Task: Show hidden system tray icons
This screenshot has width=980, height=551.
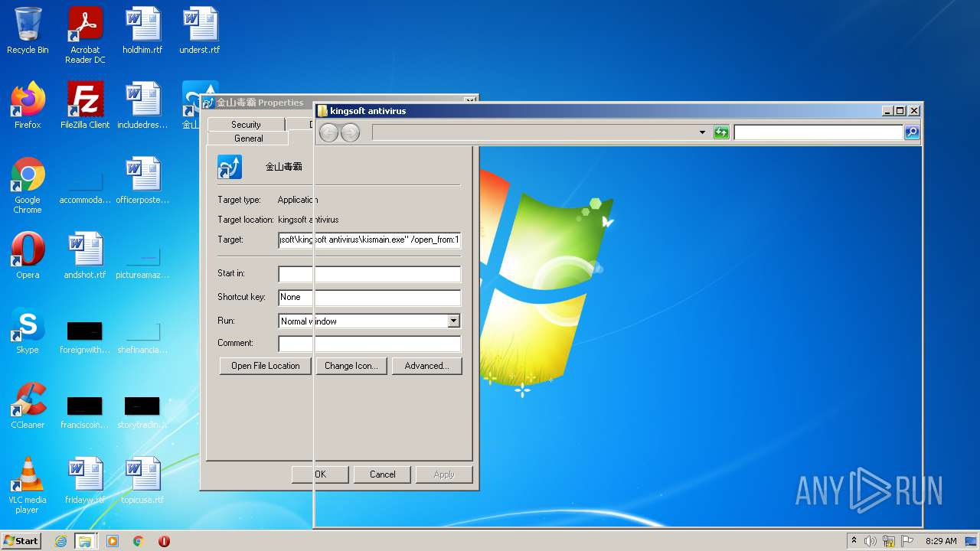Action: [x=854, y=541]
